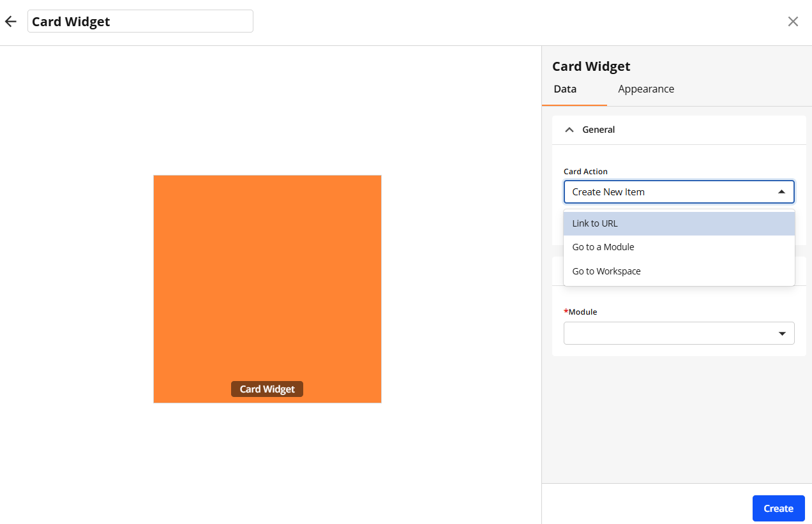Click the General section title

[599, 130]
